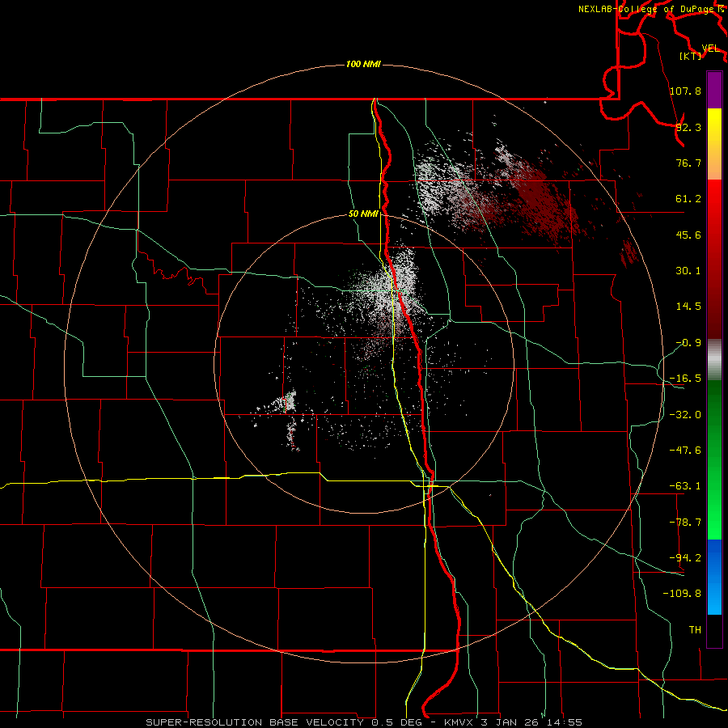This screenshot has width=728, height=728.
Task: Click the -94.2 velocity scale value
Action: 685,557
